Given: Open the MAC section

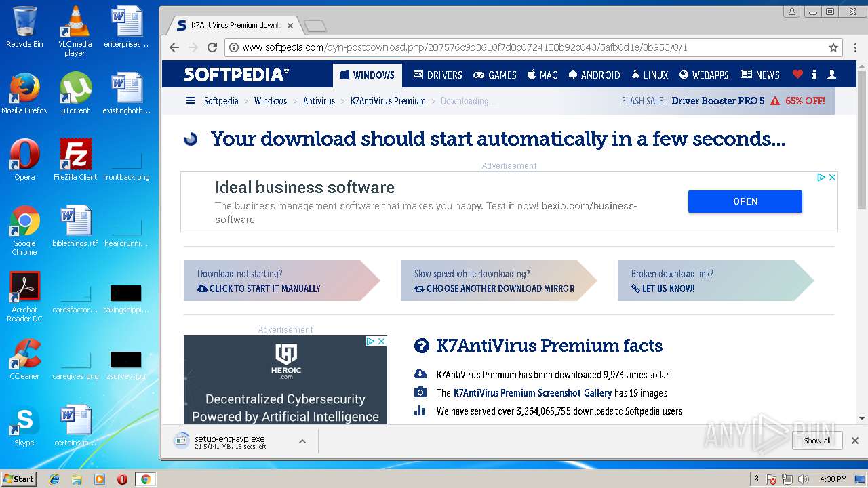Looking at the screenshot, I should (542, 75).
